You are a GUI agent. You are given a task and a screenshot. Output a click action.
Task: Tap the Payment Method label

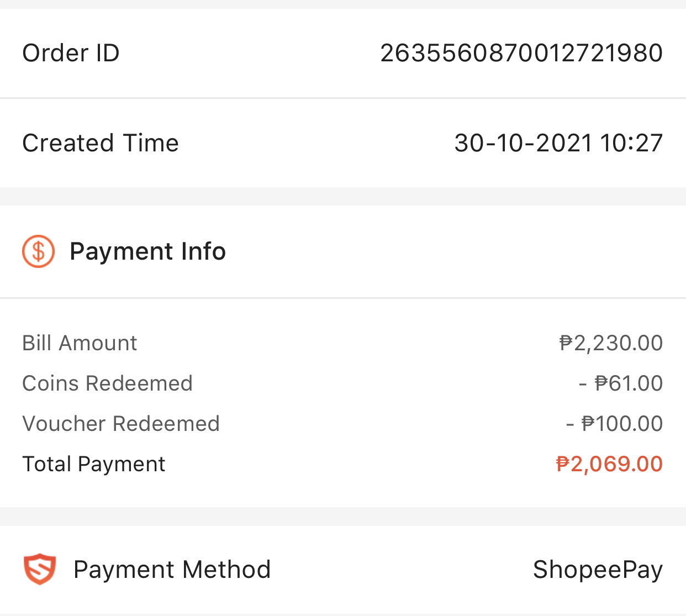pos(172,570)
